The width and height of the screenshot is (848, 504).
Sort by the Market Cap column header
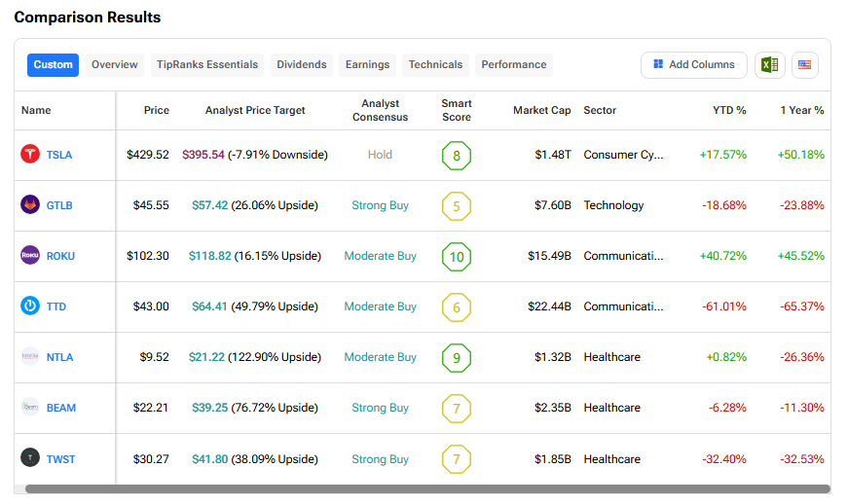[x=541, y=110]
